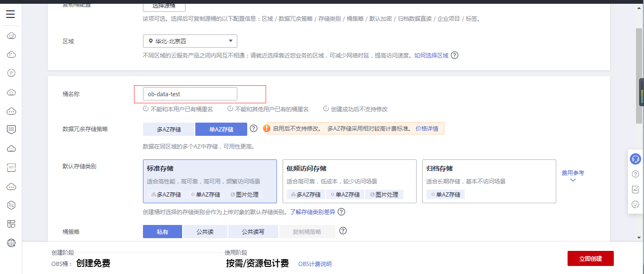Click info icon before 不能和本用户已有桶重名
Screen dimensions: 644x274
146,108
